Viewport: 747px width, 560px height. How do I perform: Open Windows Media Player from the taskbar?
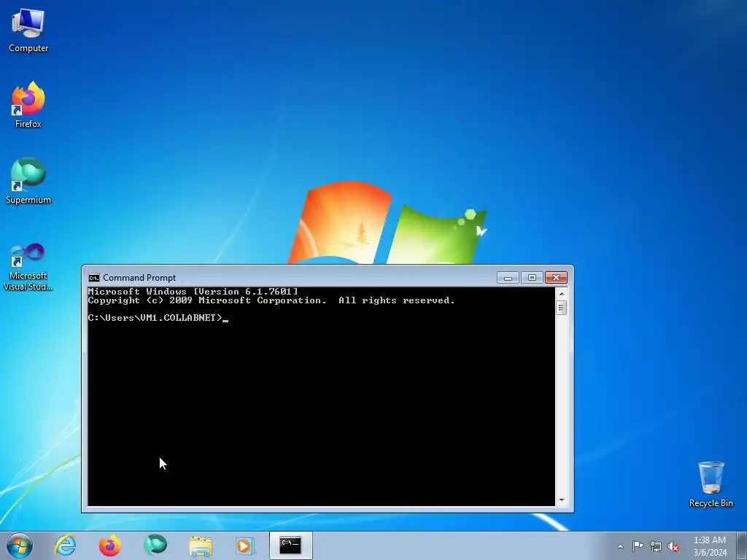click(x=245, y=545)
